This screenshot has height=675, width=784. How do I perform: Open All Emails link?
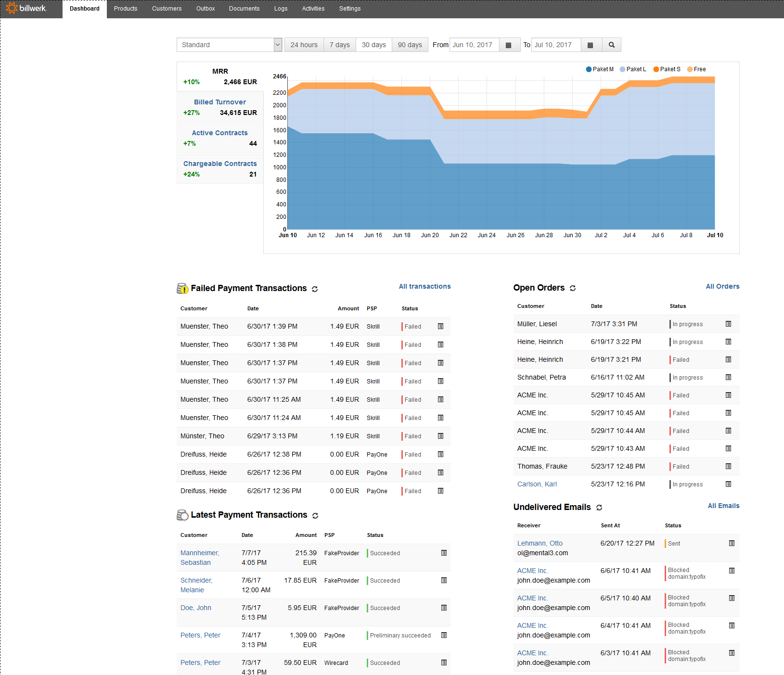[x=724, y=506]
